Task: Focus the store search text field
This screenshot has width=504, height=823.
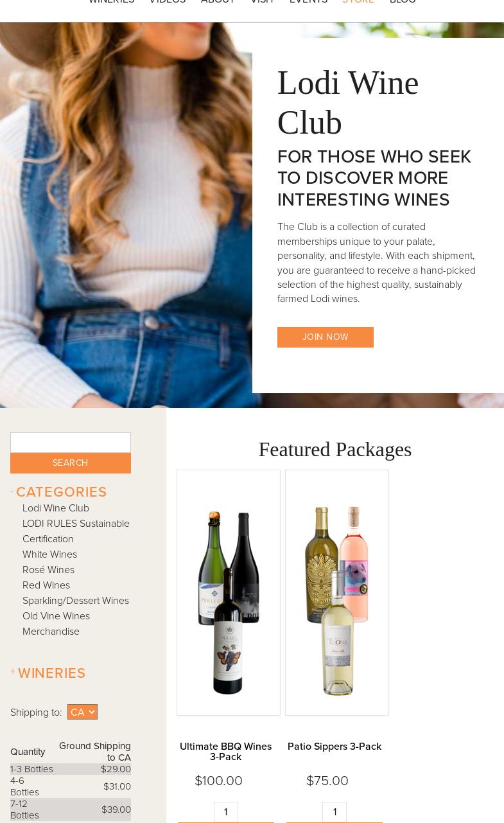Action: point(71,443)
